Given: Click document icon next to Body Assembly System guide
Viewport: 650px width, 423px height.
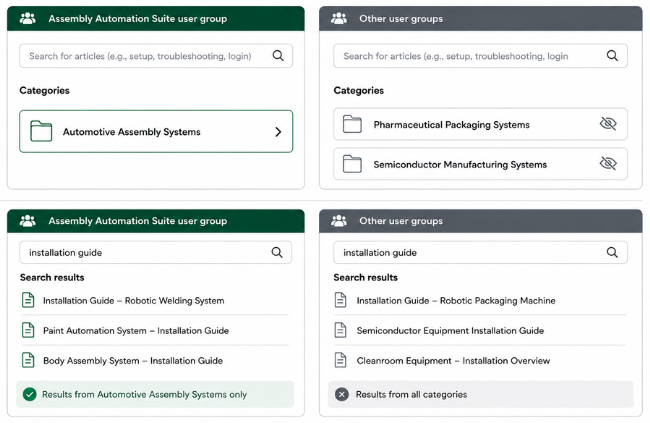Looking at the screenshot, I should point(28,360).
